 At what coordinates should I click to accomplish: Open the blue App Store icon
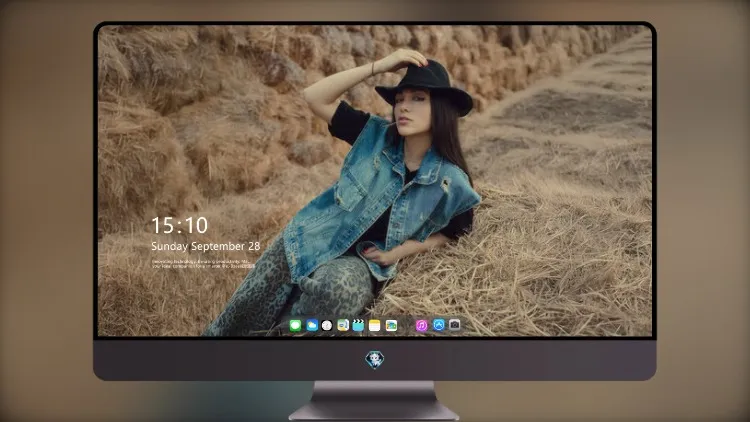pos(439,325)
